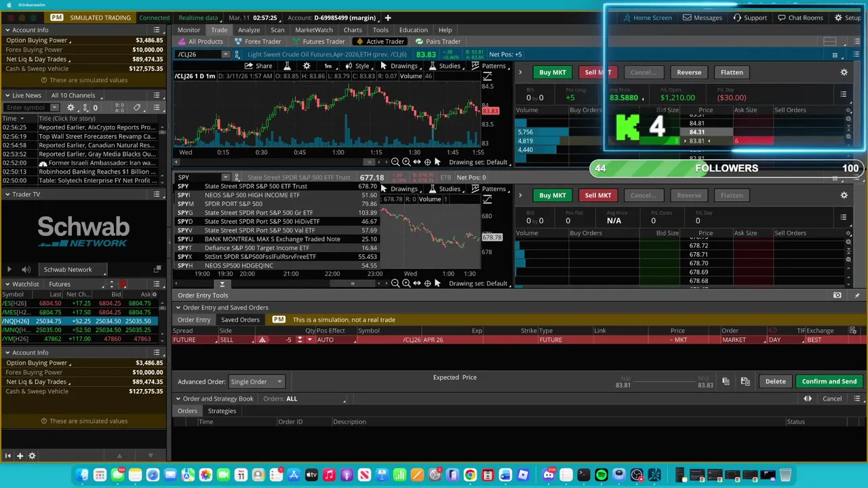868x488 pixels.
Task: Click the flask icon beside Share on the /CLJ26 chart
Action: click(x=287, y=66)
